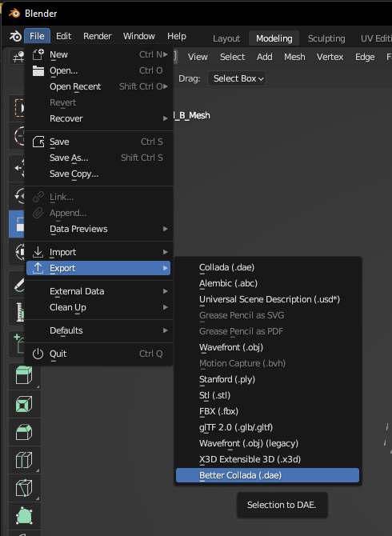Expand the Recover submenu

pos(98,118)
